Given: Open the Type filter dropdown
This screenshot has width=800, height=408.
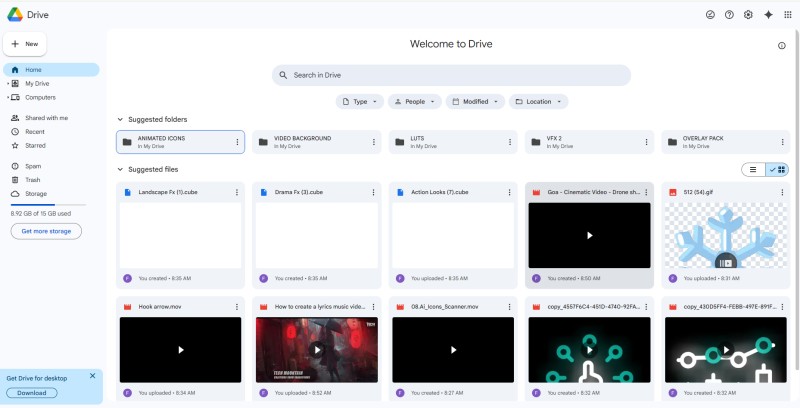Looking at the screenshot, I should point(360,101).
